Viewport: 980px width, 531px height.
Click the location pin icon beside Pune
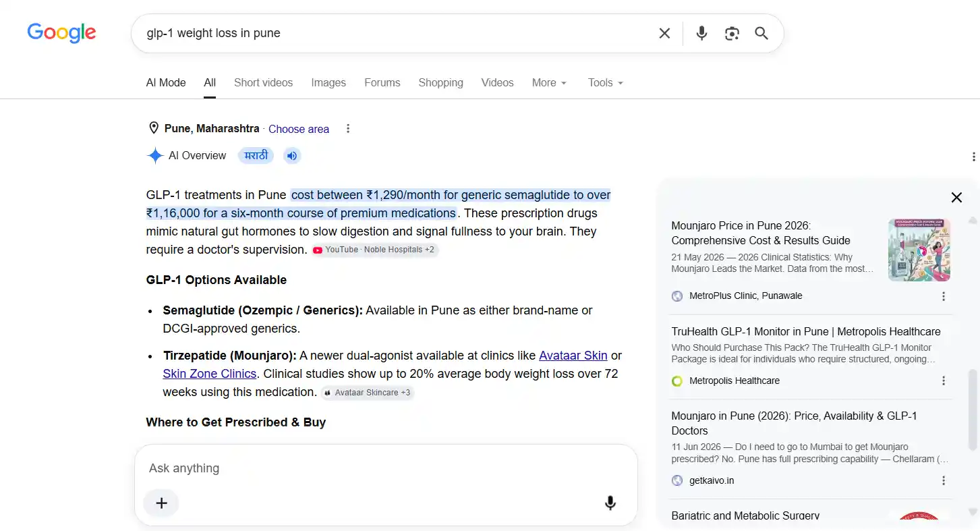coord(154,128)
